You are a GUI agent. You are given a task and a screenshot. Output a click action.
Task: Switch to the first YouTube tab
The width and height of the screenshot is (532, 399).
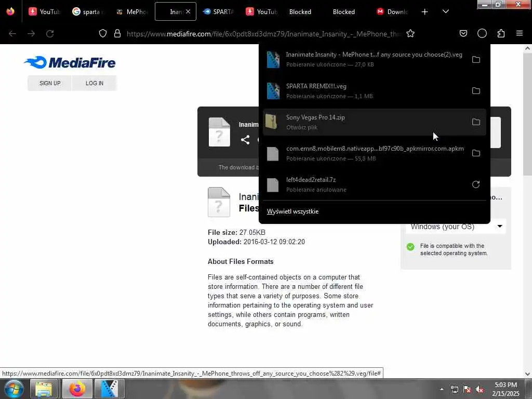(x=44, y=11)
